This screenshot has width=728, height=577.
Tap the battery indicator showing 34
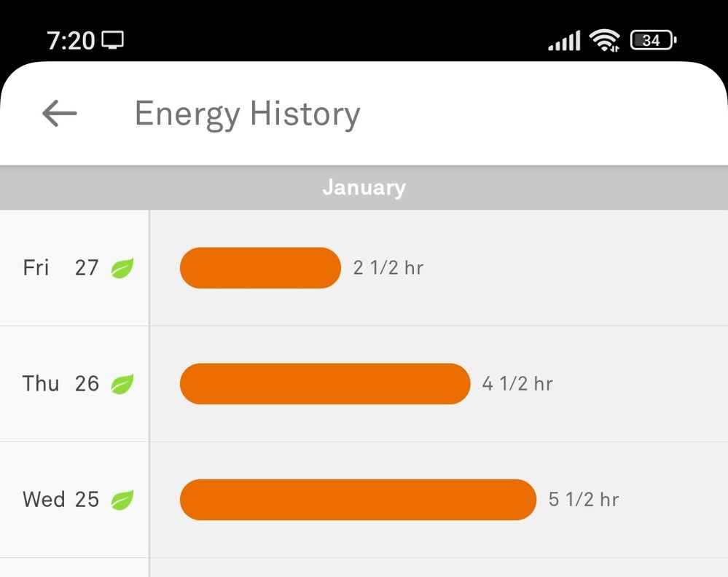click(x=653, y=40)
